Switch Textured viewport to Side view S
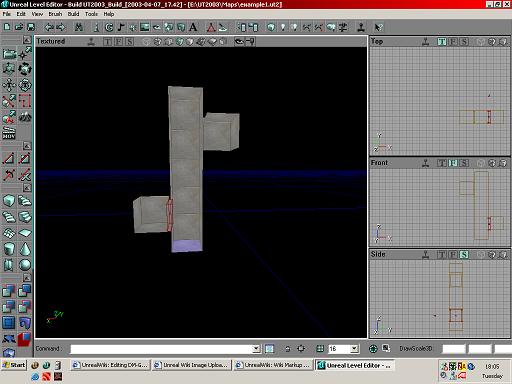Screen dimensions: 512x384 coord(130,42)
